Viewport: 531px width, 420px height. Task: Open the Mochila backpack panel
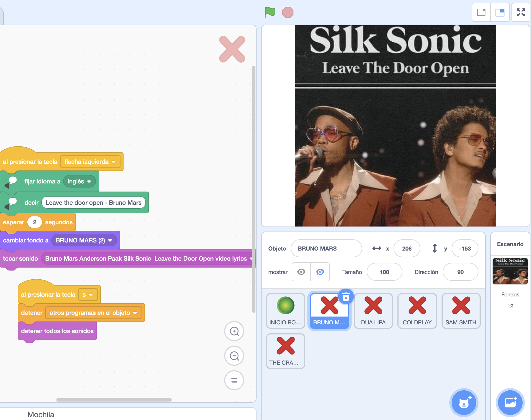point(41,414)
